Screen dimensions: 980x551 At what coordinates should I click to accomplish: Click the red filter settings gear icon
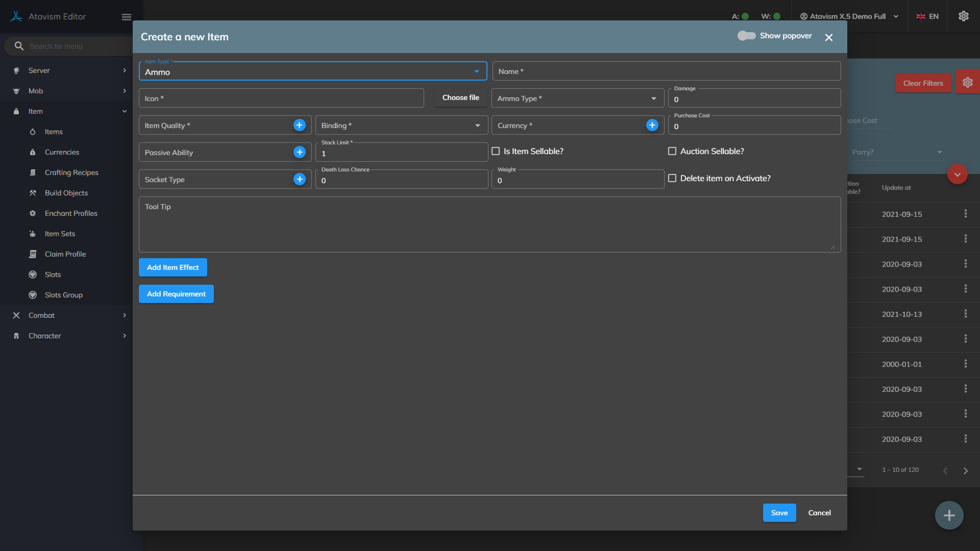pos(967,83)
